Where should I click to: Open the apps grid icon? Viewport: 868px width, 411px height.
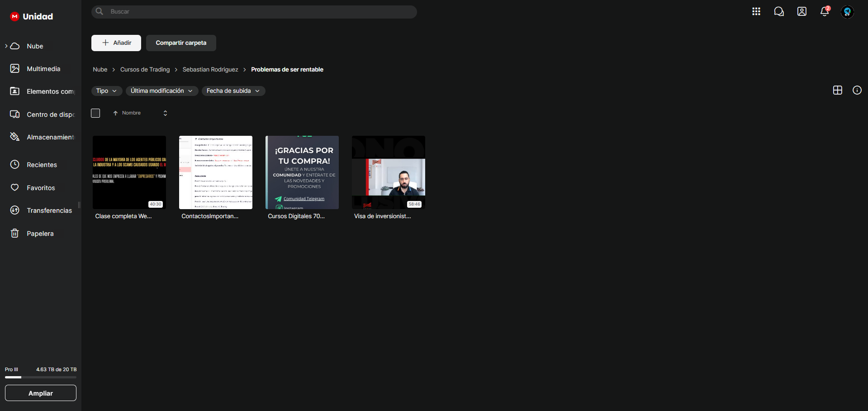tap(756, 12)
